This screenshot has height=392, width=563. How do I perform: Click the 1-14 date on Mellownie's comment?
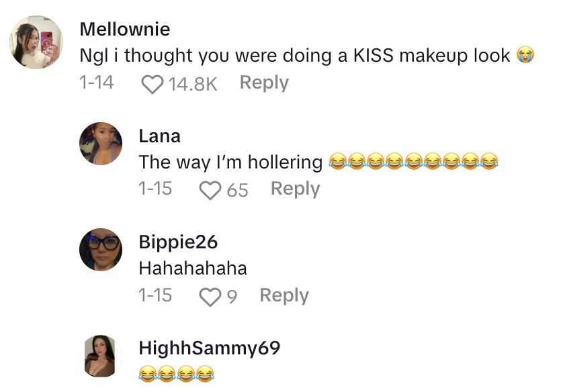pyautogui.click(x=96, y=83)
